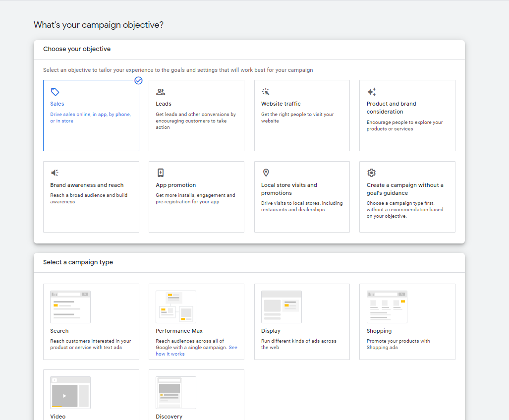Click 'Drive sales online, in app' description

click(x=90, y=118)
